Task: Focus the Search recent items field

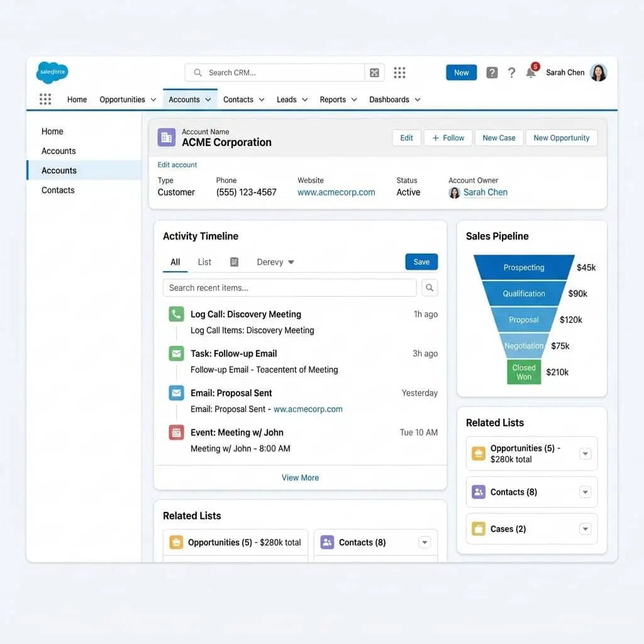Action: pos(289,287)
